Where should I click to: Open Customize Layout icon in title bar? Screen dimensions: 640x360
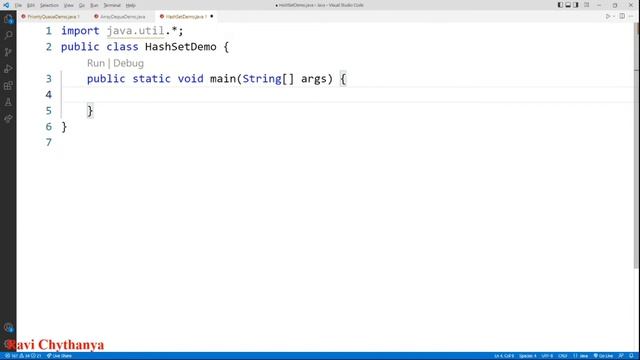point(587,5)
